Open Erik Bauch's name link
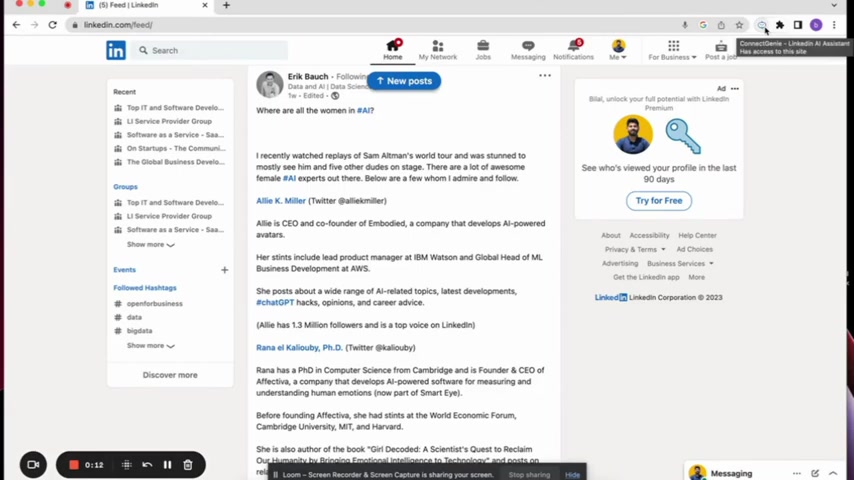Viewport: 854px width, 480px height. click(308, 76)
